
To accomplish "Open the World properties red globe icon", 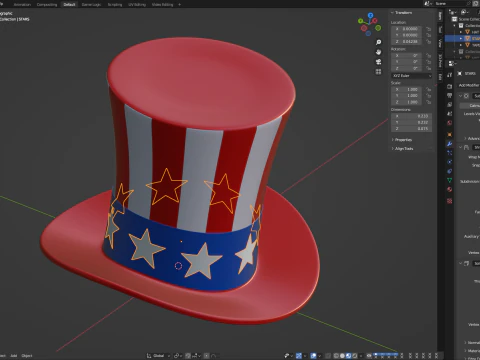I will click(449, 123).
